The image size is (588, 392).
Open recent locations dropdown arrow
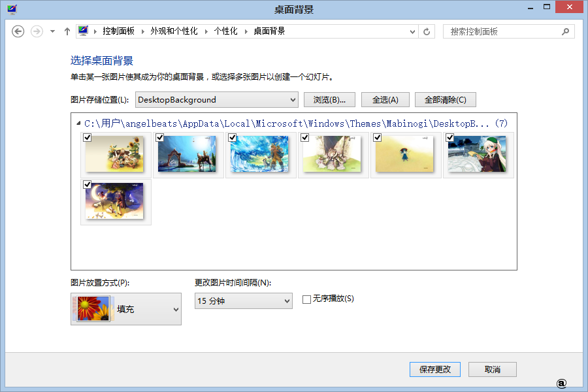click(52, 31)
